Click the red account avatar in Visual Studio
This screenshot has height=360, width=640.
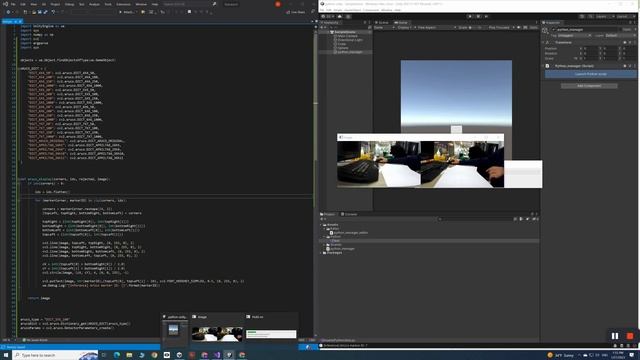pos(278,4)
